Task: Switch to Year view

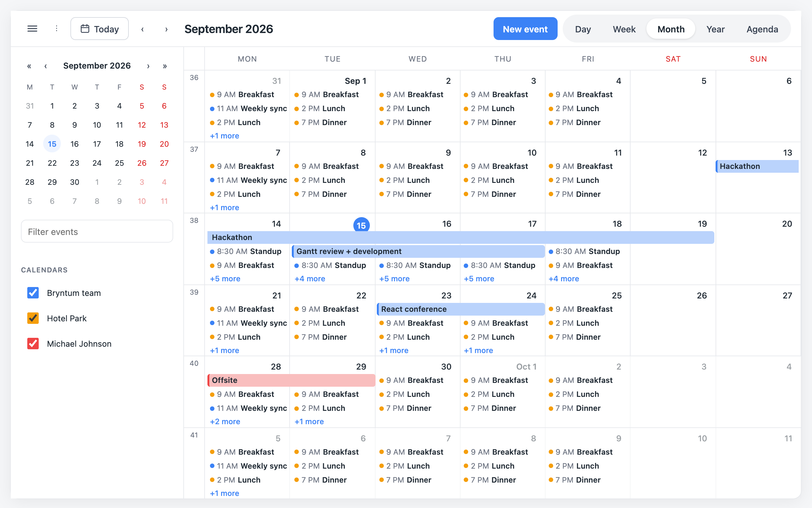Action: (x=715, y=29)
